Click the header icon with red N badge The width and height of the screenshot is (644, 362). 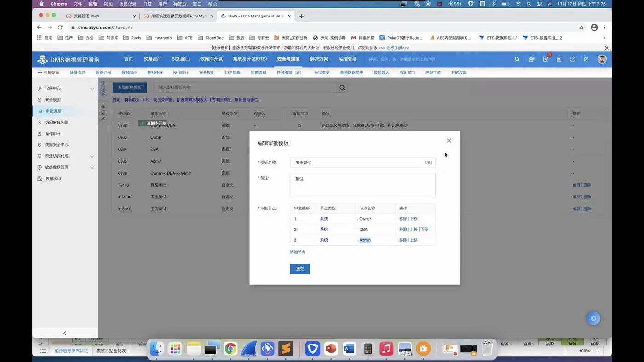pyautogui.click(x=546, y=59)
